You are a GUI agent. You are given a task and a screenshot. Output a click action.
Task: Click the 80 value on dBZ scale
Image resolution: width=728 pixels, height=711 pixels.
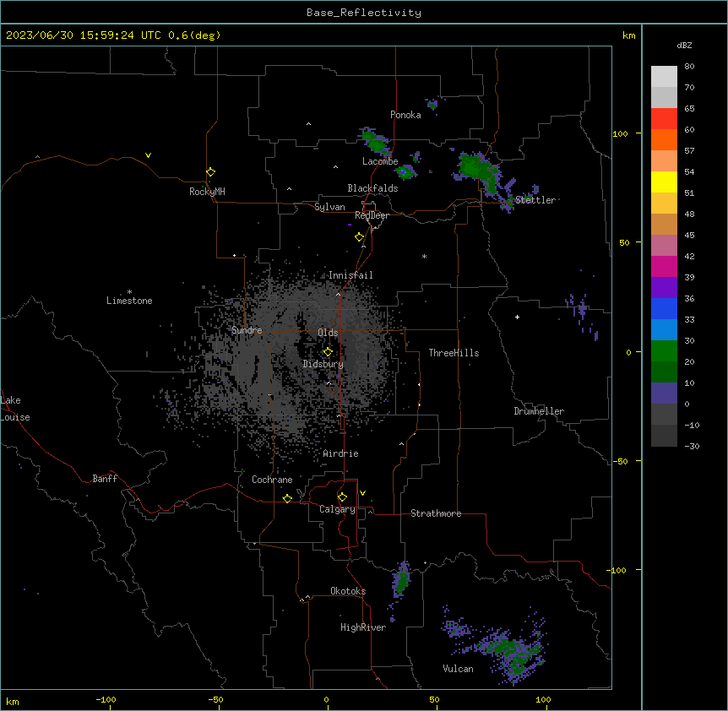pyautogui.click(x=689, y=67)
